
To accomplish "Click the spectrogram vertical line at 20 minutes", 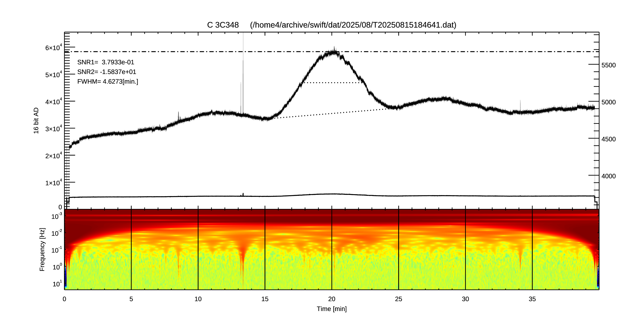I will 332,249.
